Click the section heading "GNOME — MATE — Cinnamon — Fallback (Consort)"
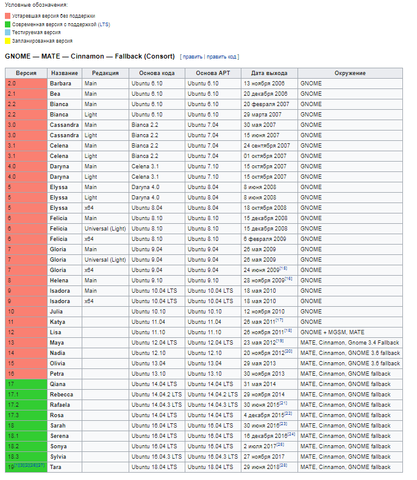Screen dimensions: 417x480 (90, 56)
